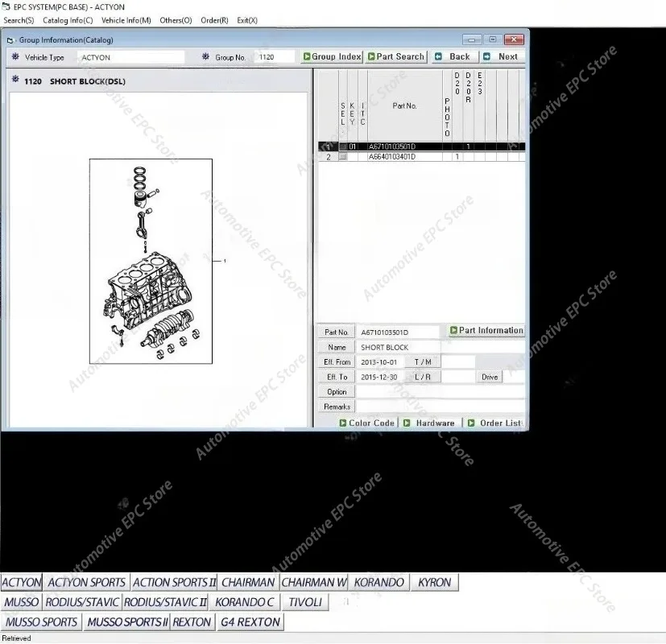666x644 pixels.
Task: Click the Group No. field 1120
Action: [275, 57]
